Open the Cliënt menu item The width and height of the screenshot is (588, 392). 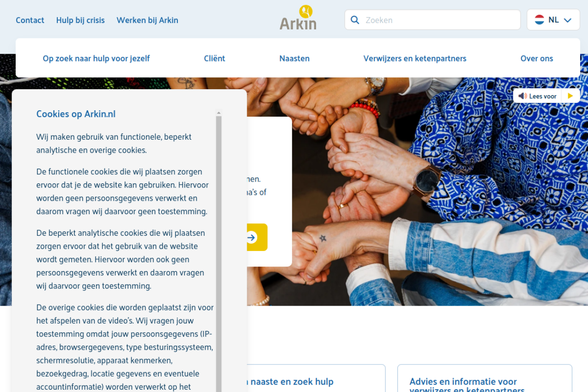[x=215, y=58]
